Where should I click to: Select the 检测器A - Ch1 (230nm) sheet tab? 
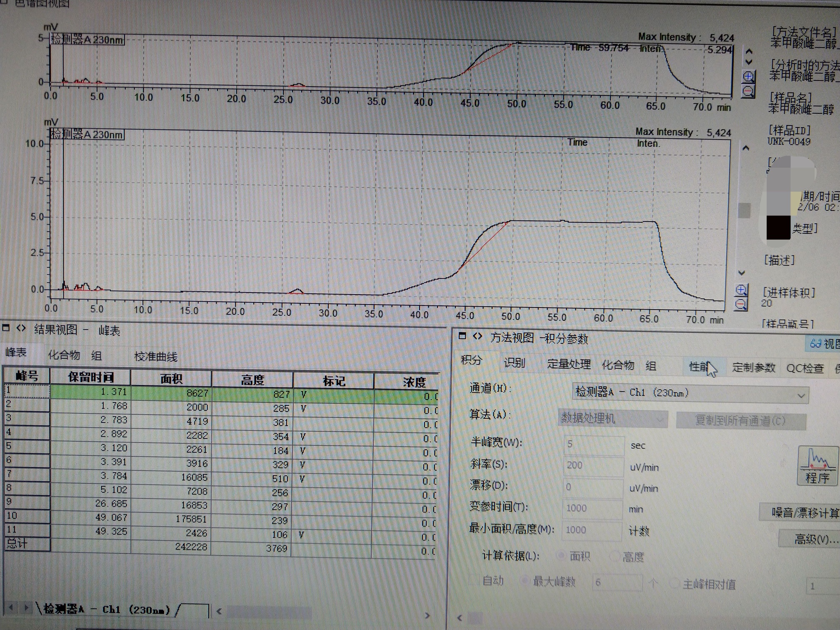click(x=107, y=609)
